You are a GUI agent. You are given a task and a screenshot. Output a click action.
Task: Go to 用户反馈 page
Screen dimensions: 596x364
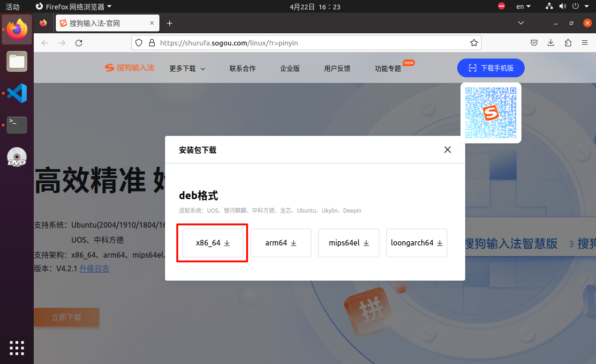[337, 68]
